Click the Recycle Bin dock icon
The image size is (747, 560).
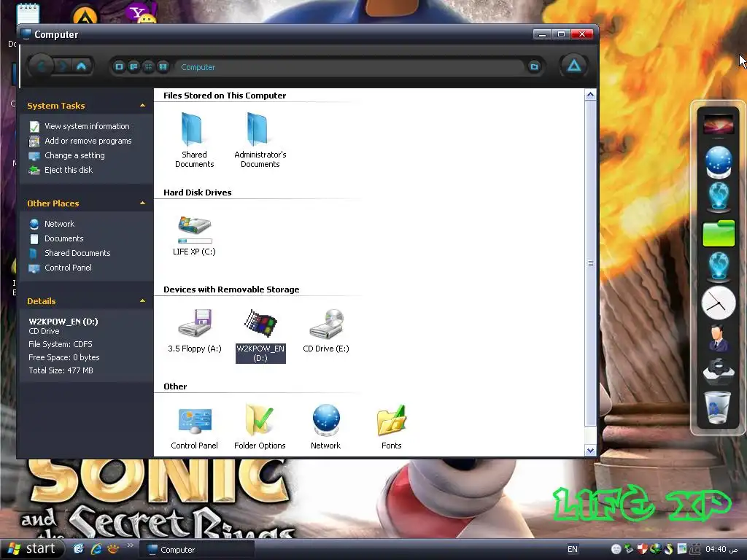[719, 407]
